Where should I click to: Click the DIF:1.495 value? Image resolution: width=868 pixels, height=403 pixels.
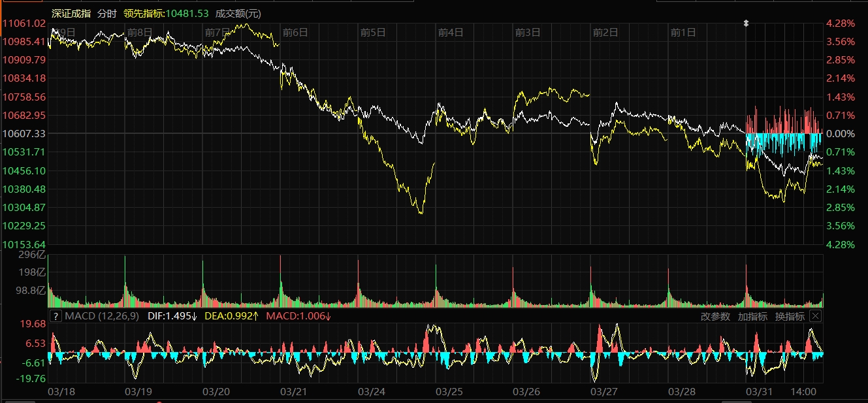[x=172, y=317]
